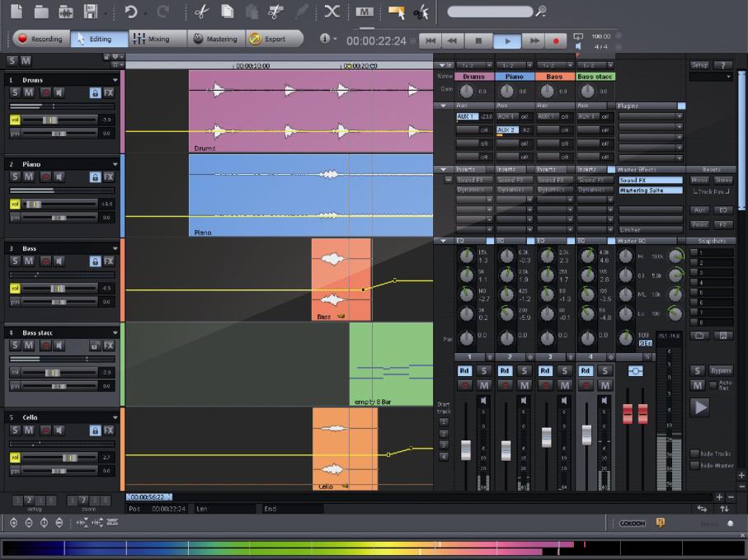
Task: Enable record arm on the Cello track
Action: [x=44, y=431]
